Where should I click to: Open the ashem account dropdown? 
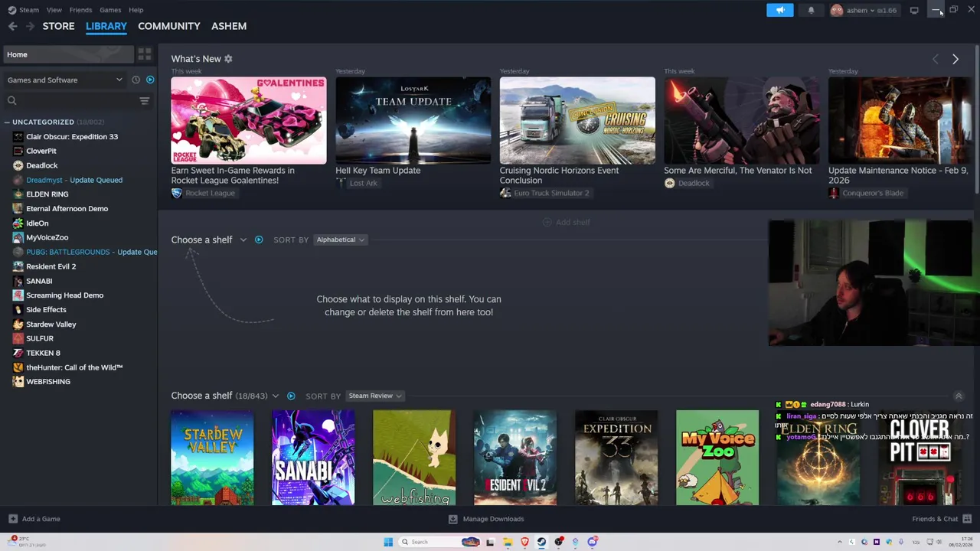tap(864, 10)
